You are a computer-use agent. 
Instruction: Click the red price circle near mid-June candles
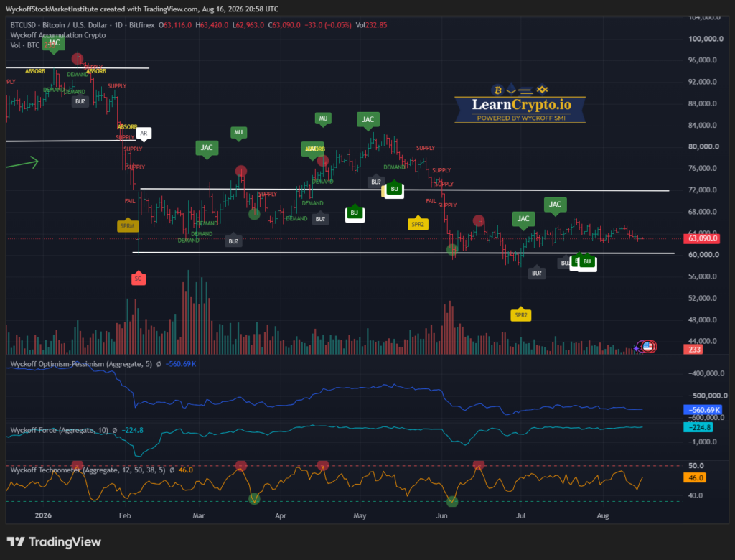pos(479,220)
